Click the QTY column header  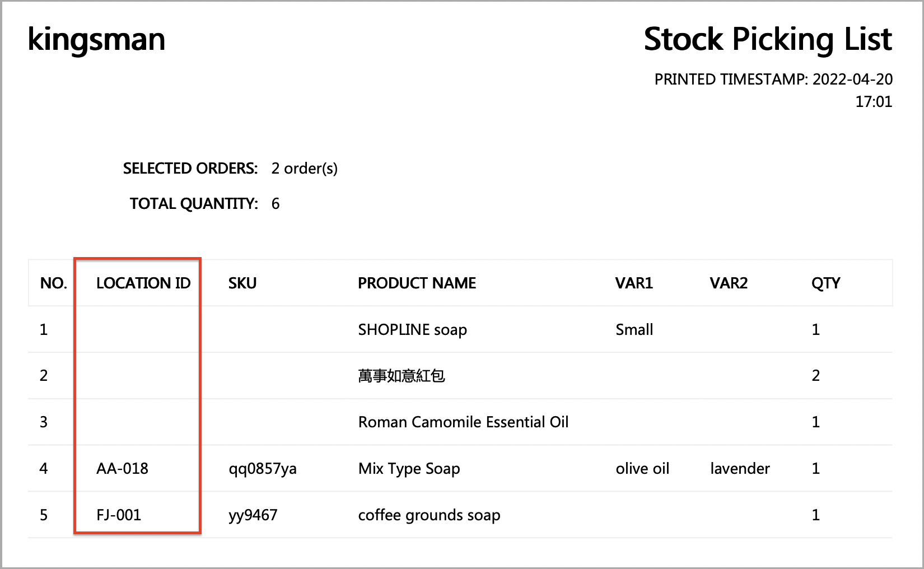825,283
